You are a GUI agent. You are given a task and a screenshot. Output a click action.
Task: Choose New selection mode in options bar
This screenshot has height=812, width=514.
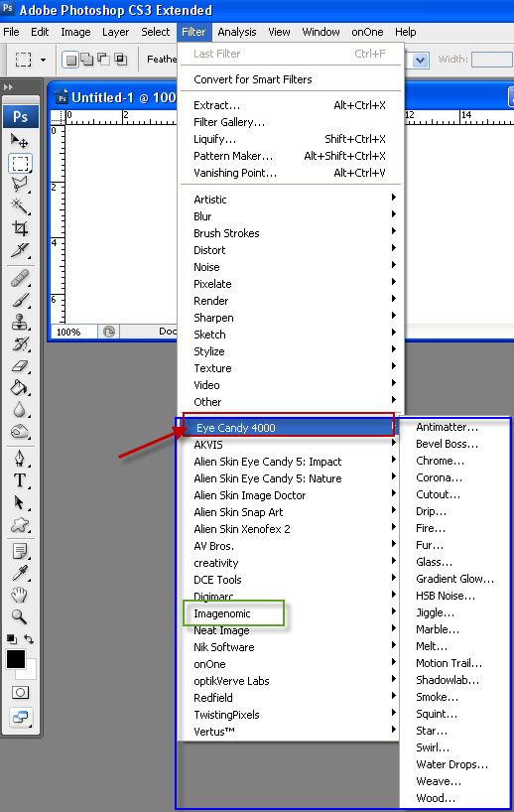(x=70, y=60)
